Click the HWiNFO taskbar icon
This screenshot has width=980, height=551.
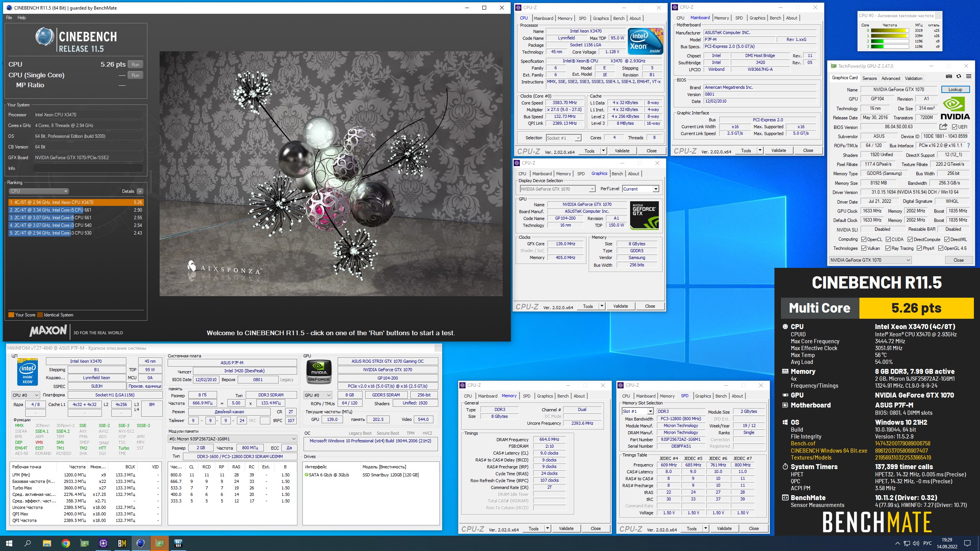[178, 543]
